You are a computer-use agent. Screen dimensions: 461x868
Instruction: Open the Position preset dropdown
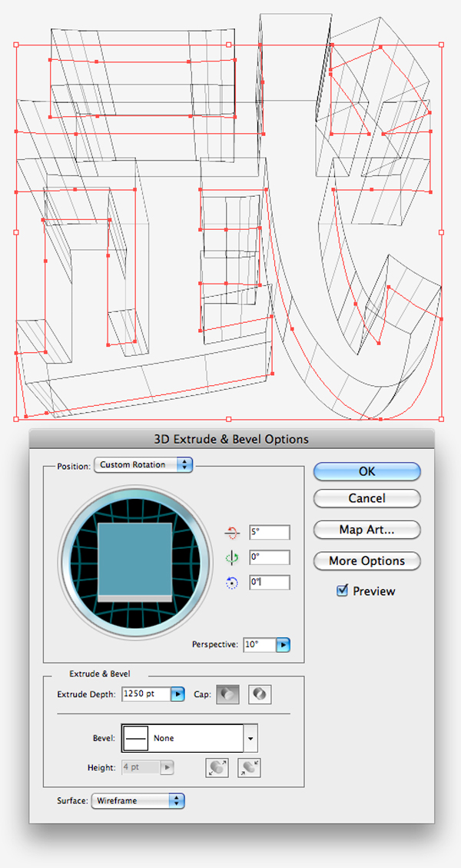[x=144, y=465]
